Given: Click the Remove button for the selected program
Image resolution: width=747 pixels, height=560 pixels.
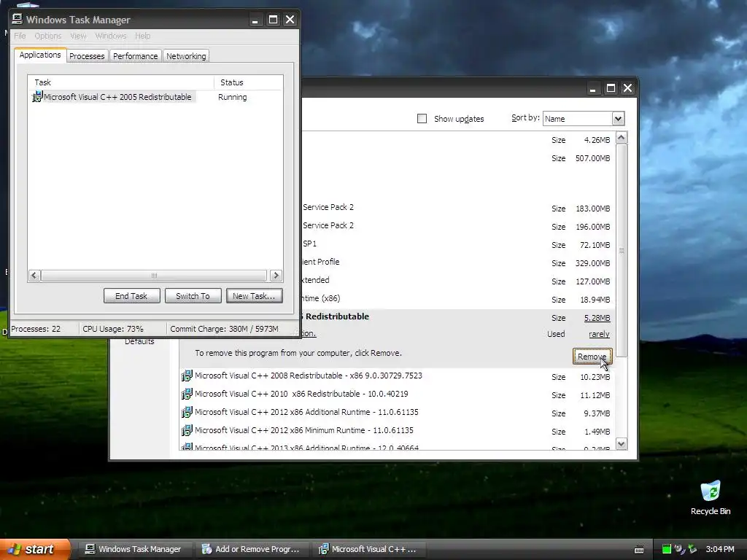Looking at the screenshot, I should pos(592,357).
